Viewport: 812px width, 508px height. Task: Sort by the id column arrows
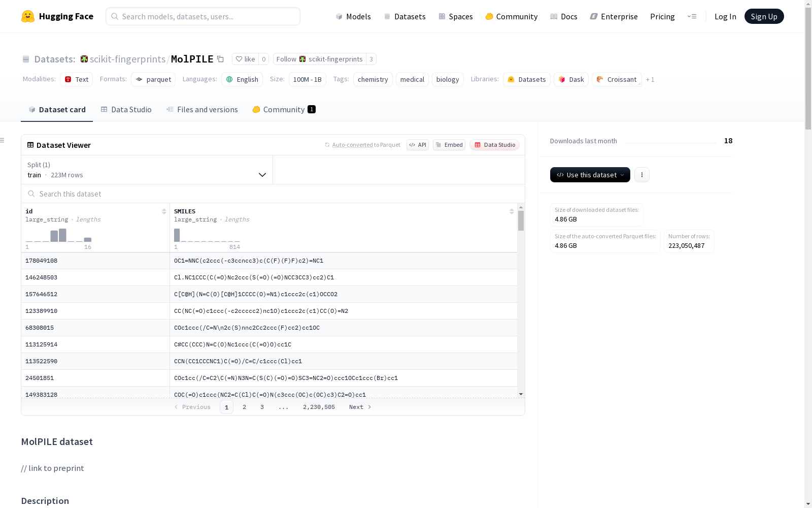click(x=164, y=211)
